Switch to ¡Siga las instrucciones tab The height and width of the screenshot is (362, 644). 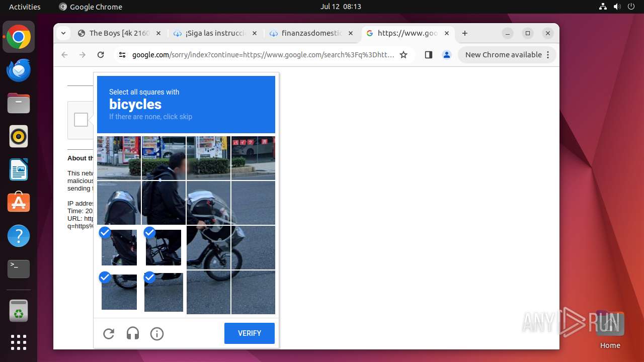pyautogui.click(x=215, y=33)
